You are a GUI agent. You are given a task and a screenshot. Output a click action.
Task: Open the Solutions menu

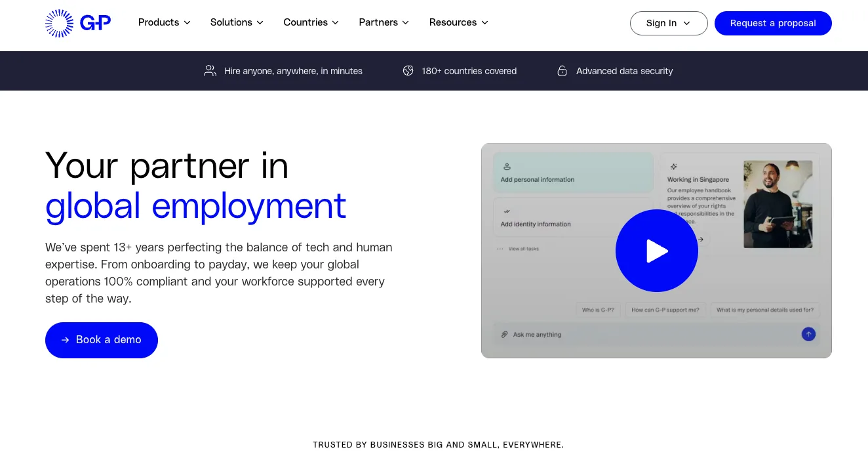pyautogui.click(x=237, y=22)
